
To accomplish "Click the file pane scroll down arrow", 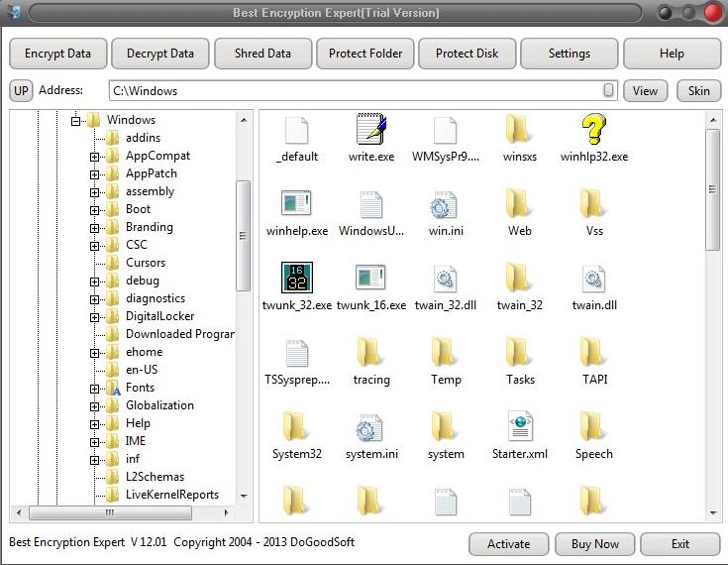I will (713, 513).
